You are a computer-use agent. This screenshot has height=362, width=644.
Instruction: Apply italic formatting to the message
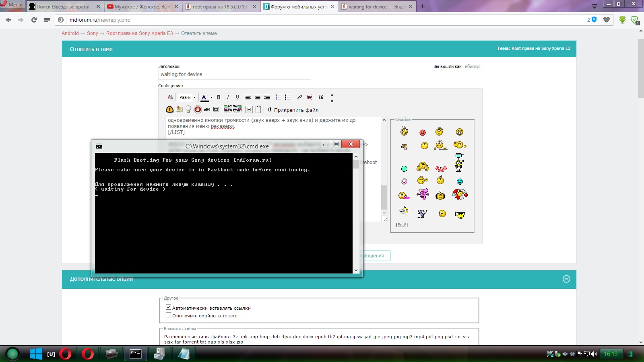pos(228,97)
